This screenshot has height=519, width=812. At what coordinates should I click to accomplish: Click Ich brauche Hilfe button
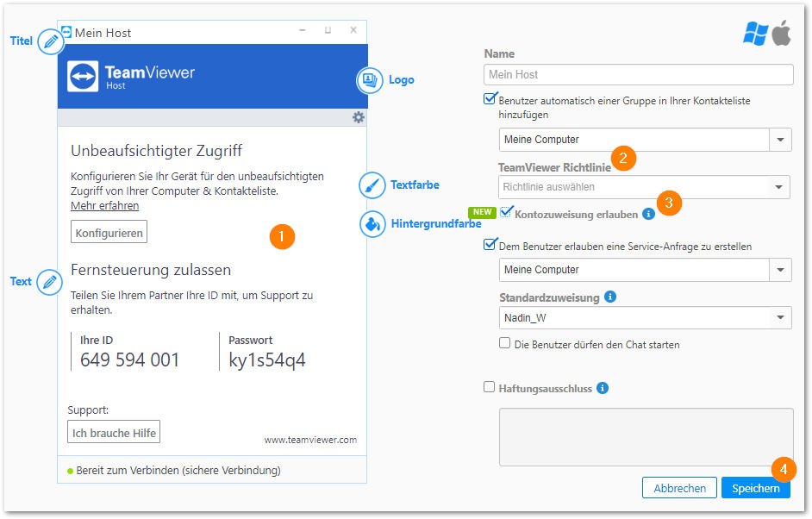tap(114, 432)
